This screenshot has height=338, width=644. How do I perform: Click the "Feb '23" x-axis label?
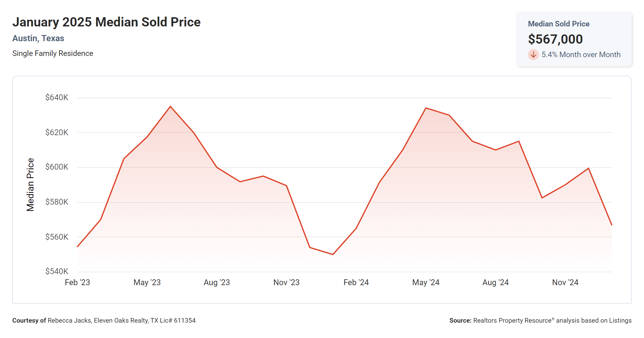point(77,282)
